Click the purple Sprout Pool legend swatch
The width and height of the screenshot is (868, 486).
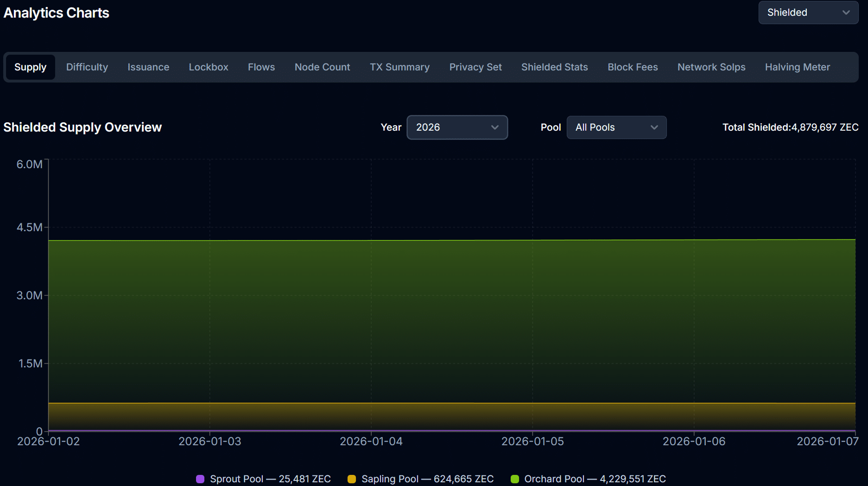coord(200,479)
